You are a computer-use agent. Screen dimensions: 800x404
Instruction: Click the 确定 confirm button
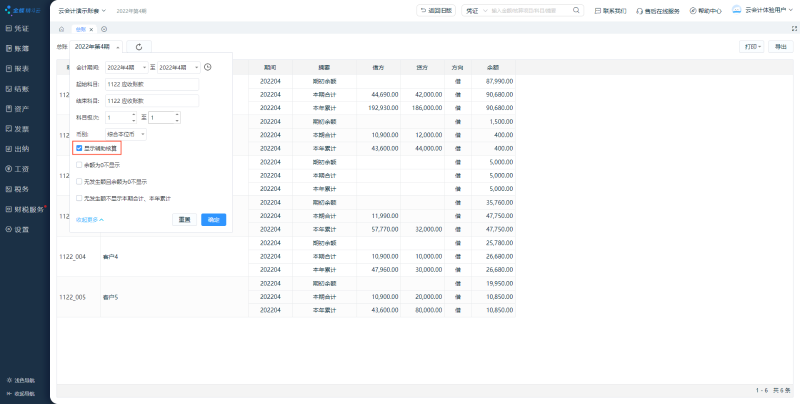tap(213, 219)
